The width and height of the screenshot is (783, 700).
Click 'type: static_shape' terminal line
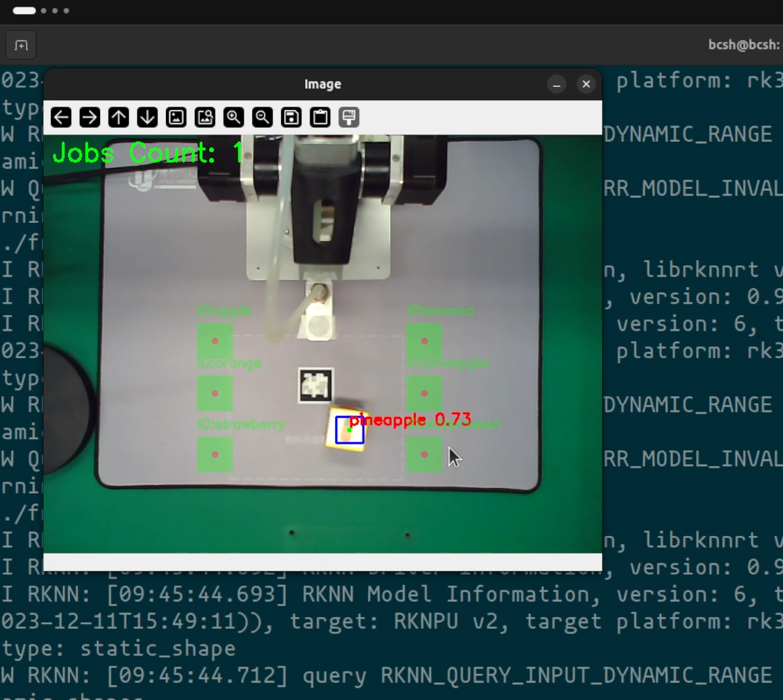pyautogui.click(x=118, y=648)
